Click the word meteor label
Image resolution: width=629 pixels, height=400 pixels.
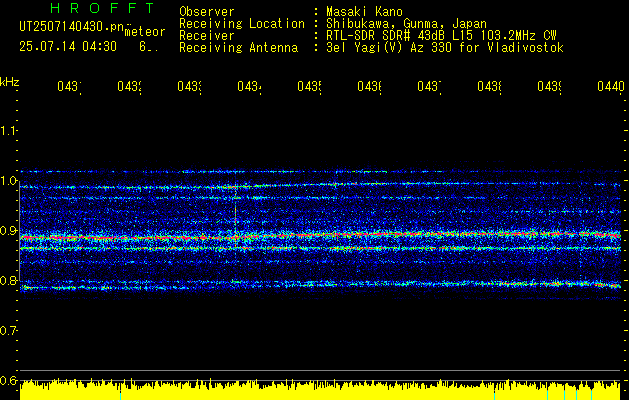(145, 32)
